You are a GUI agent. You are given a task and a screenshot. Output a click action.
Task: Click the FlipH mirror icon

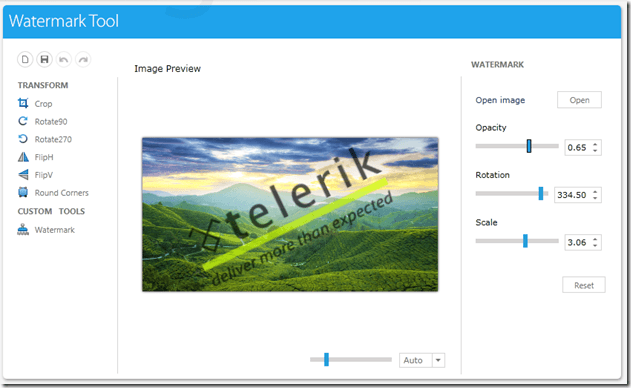pos(23,157)
